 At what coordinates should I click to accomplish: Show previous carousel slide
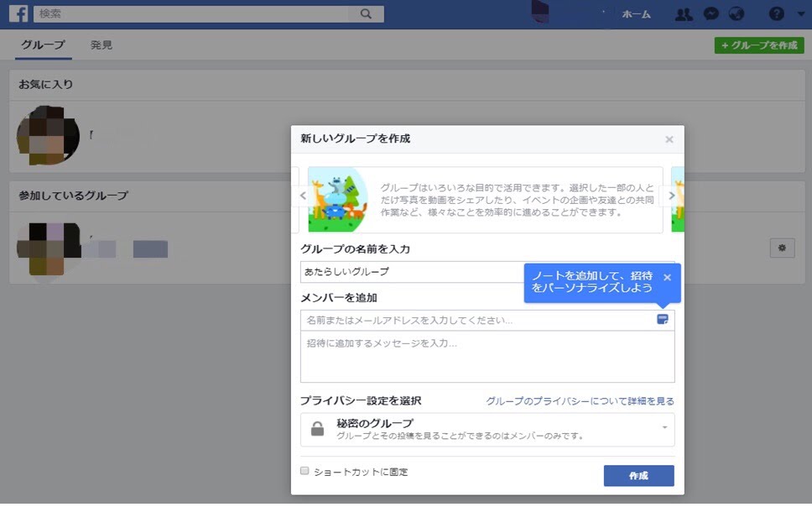303,196
